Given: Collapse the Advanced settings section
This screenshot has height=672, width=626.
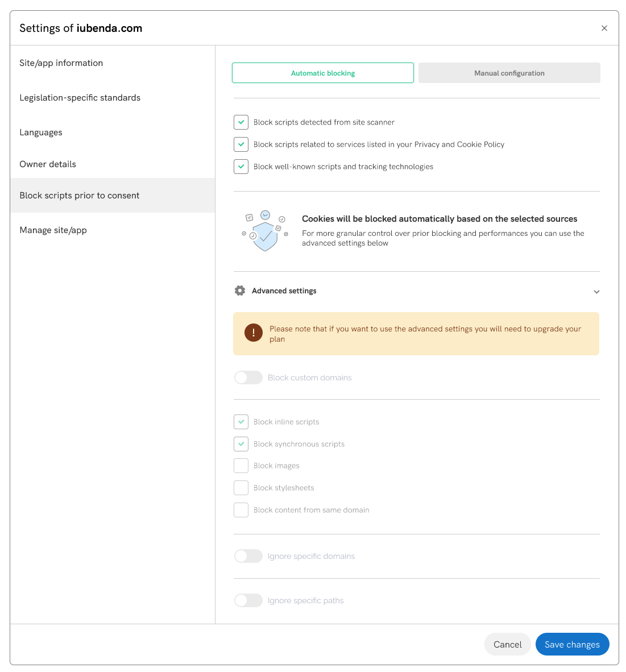Looking at the screenshot, I should coord(596,291).
